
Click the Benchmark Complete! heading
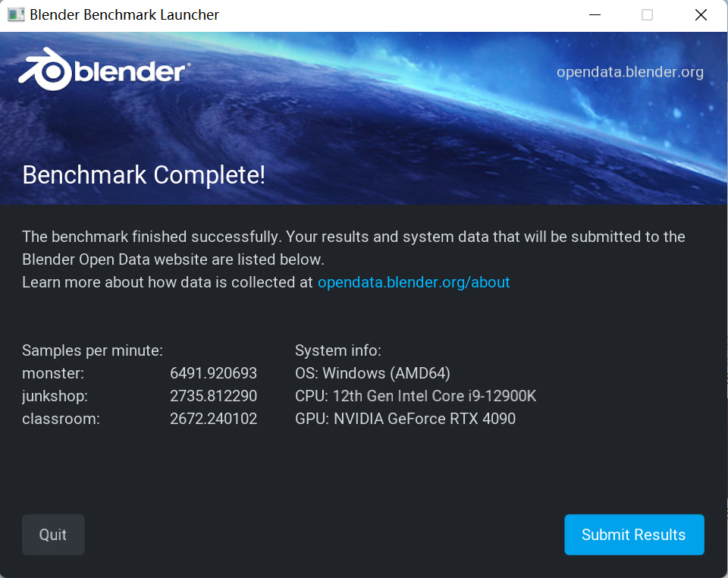[x=144, y=175]
